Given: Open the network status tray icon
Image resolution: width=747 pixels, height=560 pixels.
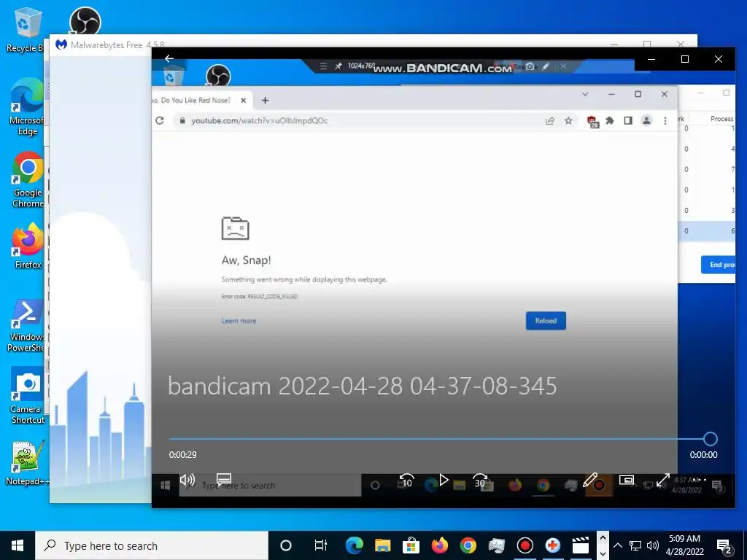Looking at the screenshot, I should (x=635, y=545).
